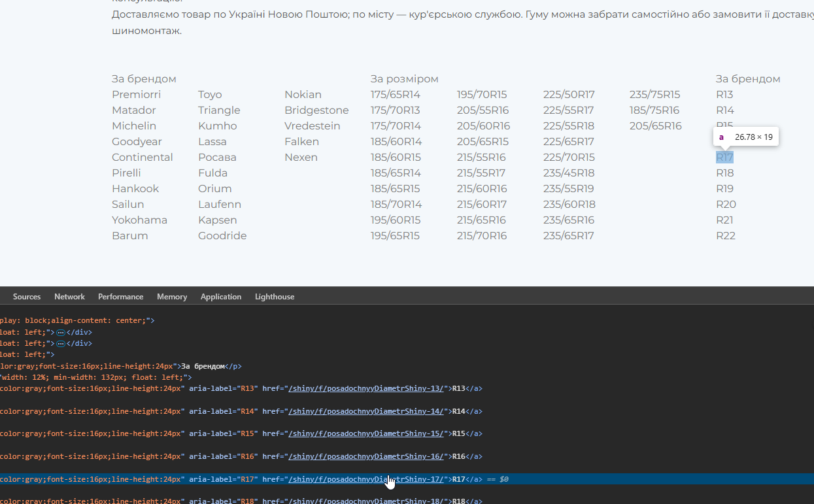Select tire size 175/65R14
This screenshot has width=814, height=504.
click(395, 95)
